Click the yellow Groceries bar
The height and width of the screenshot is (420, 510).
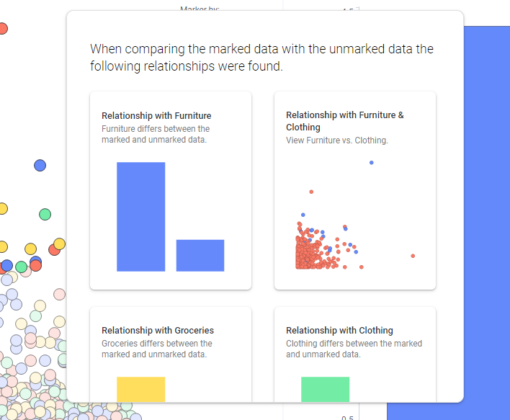[x=141, y=390]
